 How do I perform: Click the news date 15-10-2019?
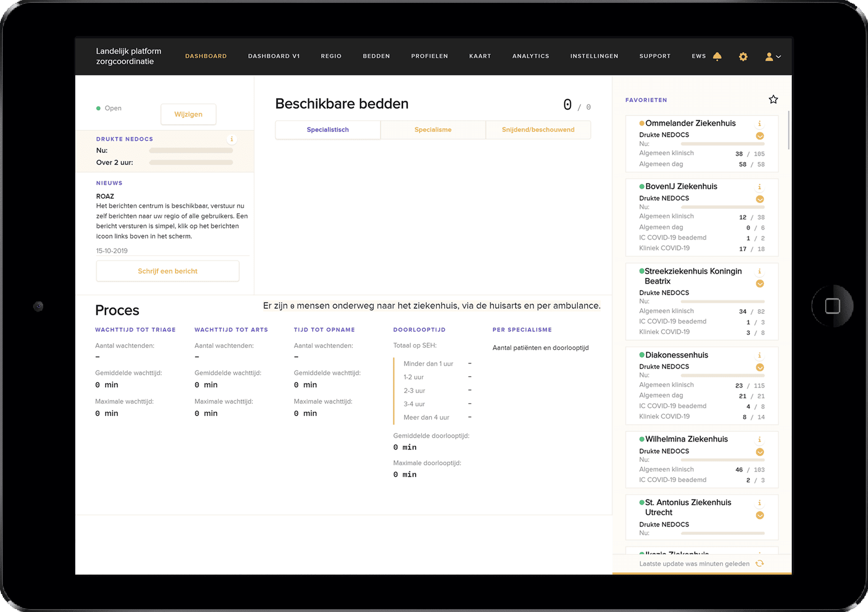(112, 251)
